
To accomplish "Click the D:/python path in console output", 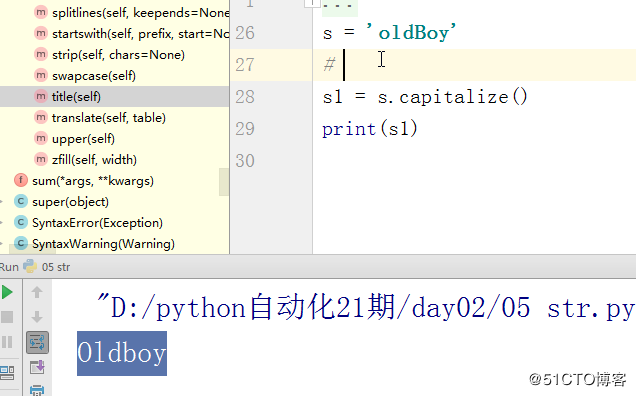I will (x=365, y=308).
